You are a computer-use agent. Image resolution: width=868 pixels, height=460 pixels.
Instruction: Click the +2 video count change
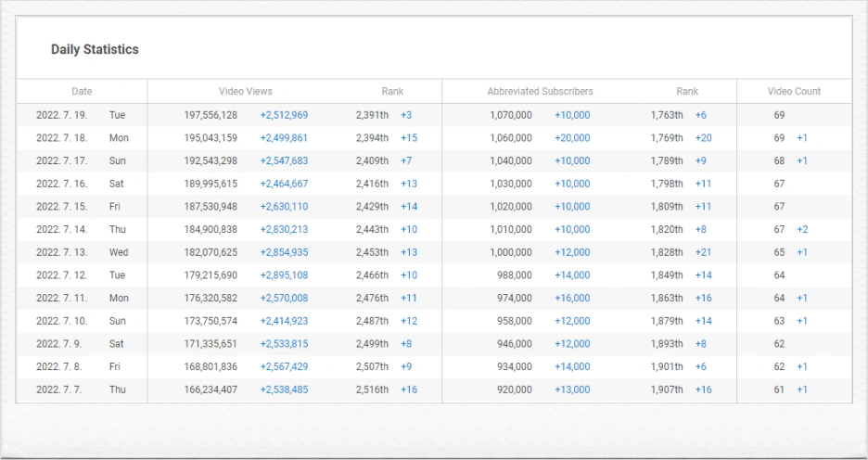802,229
